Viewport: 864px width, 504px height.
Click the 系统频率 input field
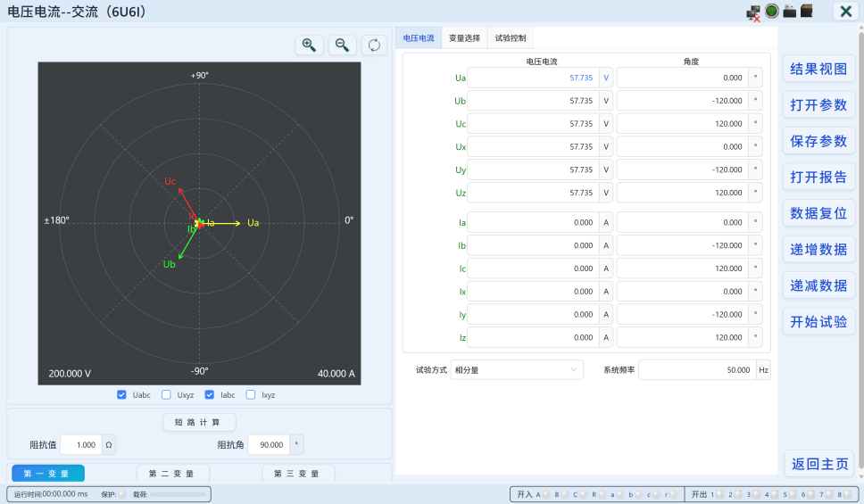coord(698,370)
